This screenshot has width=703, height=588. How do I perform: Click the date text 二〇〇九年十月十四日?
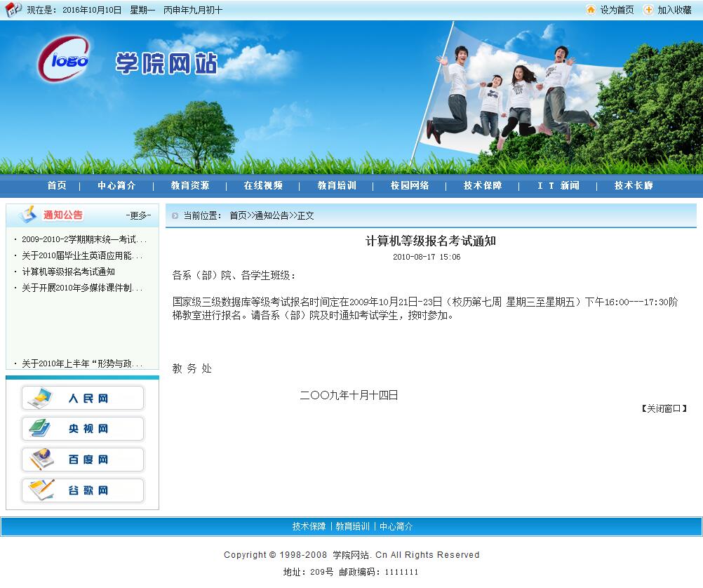349,395
